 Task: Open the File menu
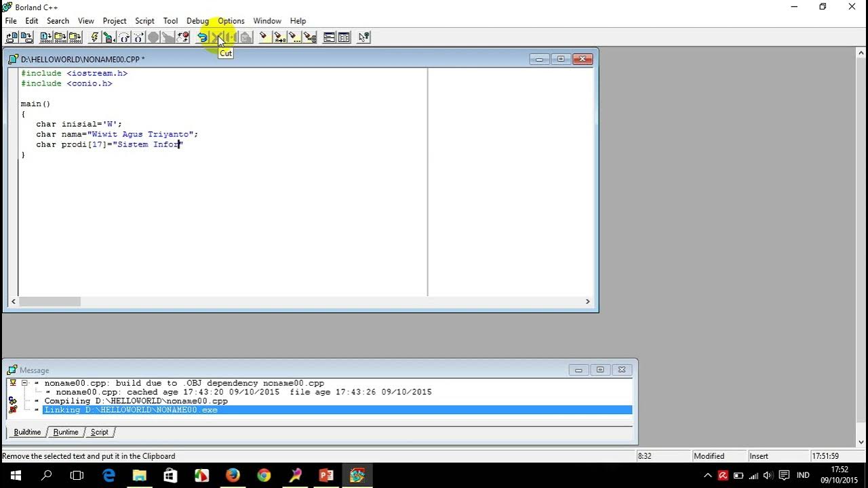point(11,21)
